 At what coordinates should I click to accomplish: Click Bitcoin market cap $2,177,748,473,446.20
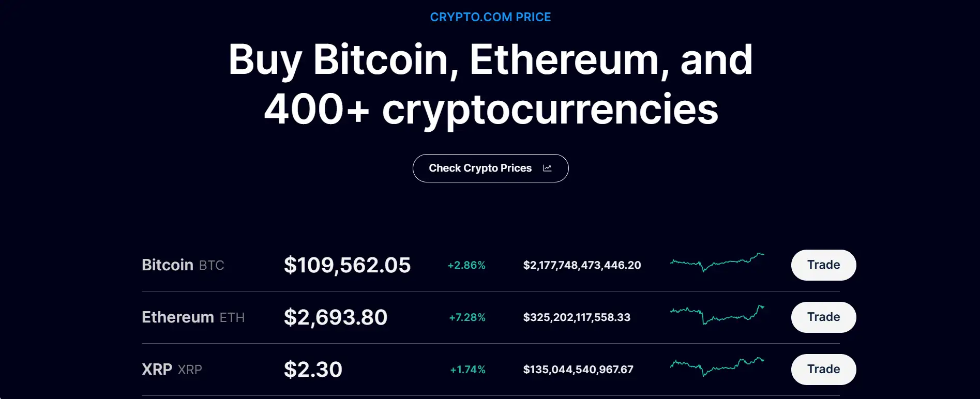[x=582, y=265]
